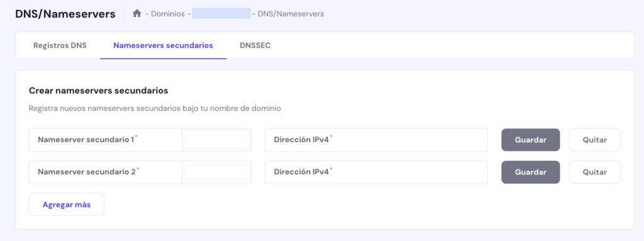This screenshot has width=644, height=241.
Task: Click the DNS/Nameservers page title
Action: (65, 14)
